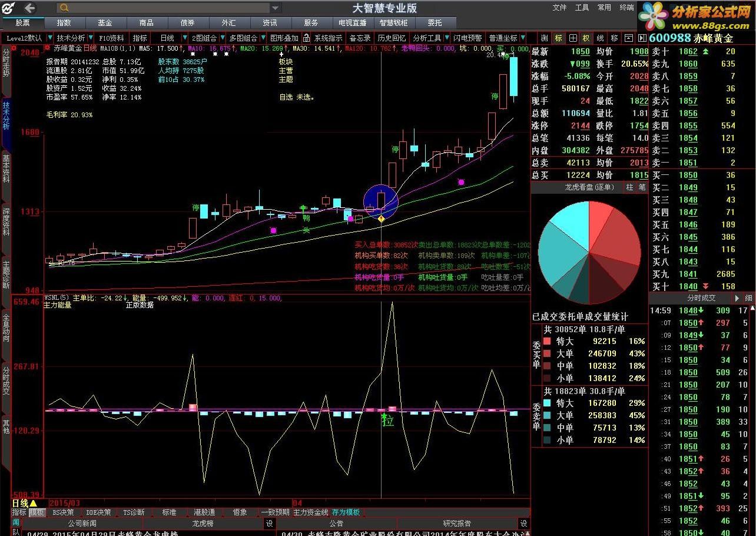This screenshot has width=756, height=536.
Task: Open the 工具 menu
Action: pos(582,8)
